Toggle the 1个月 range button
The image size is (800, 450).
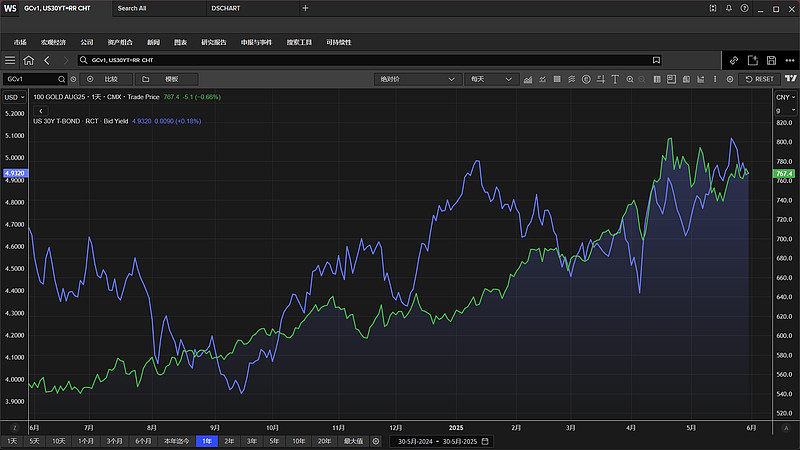pyautogui.click(x=86, y=441)
